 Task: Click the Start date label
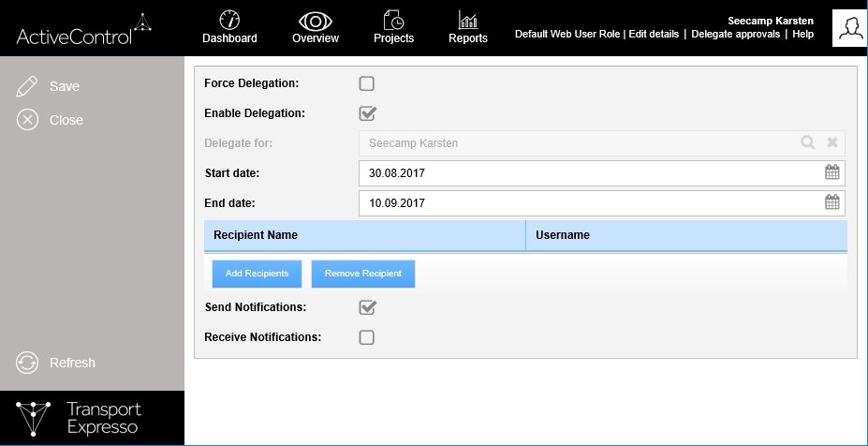pyautogui.click(x=232, y=172)
